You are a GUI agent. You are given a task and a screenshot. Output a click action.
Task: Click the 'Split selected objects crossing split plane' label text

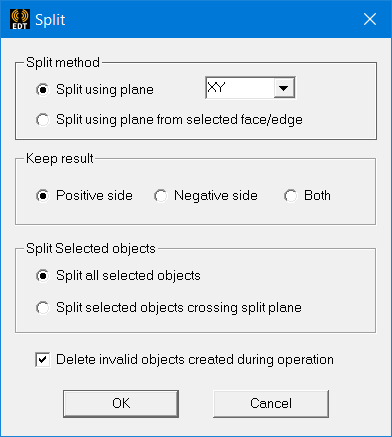pyautogui.click(x=179, y=308)
